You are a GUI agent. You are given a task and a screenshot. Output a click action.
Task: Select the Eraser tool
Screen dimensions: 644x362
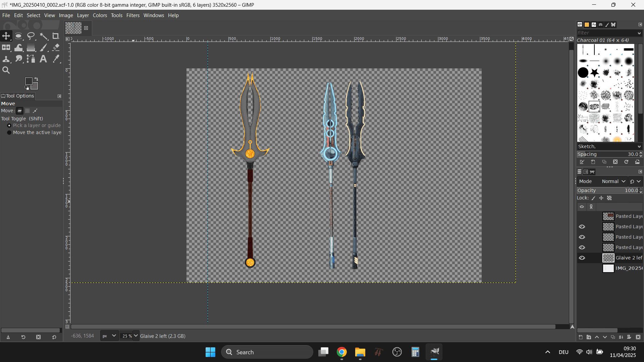click(x=56, y=48)
